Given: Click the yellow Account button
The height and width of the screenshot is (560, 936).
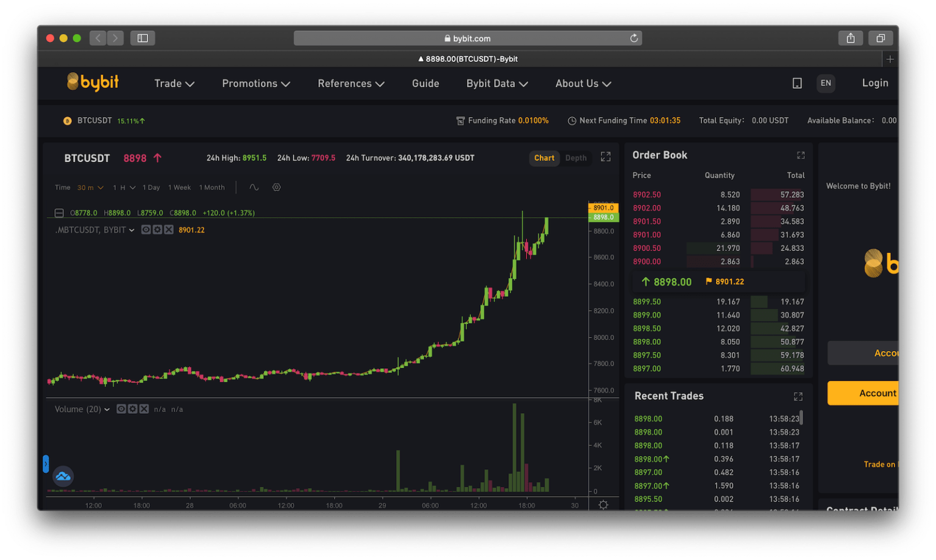Looking at the screenshot, I should (863, 393).
